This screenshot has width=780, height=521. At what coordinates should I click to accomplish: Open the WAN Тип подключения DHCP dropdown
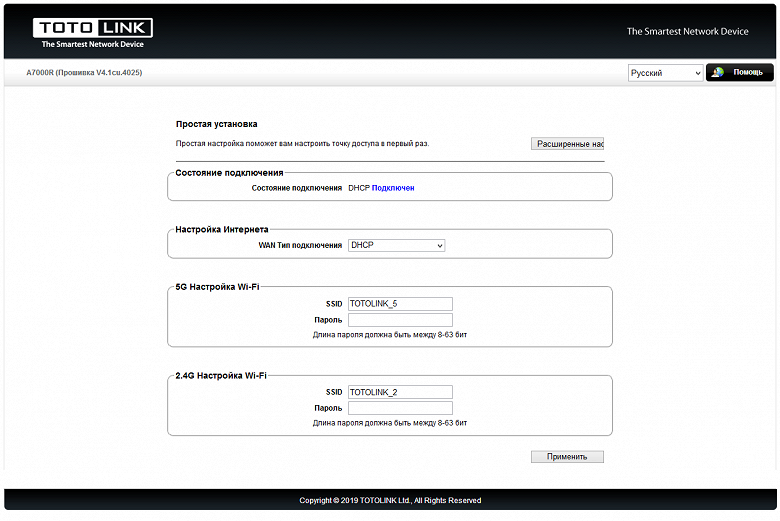click(396, 245)
